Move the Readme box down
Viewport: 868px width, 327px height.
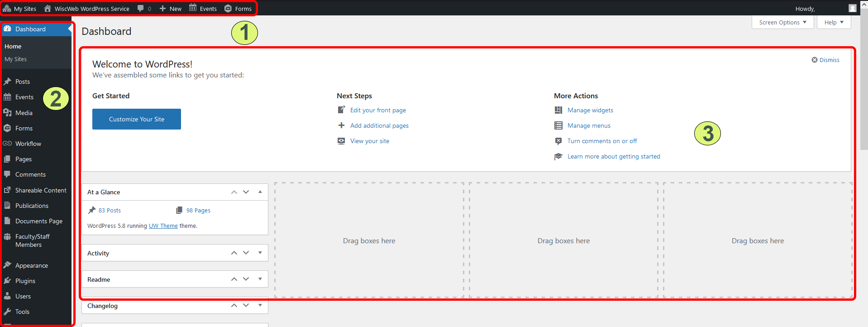pos(246,279)
